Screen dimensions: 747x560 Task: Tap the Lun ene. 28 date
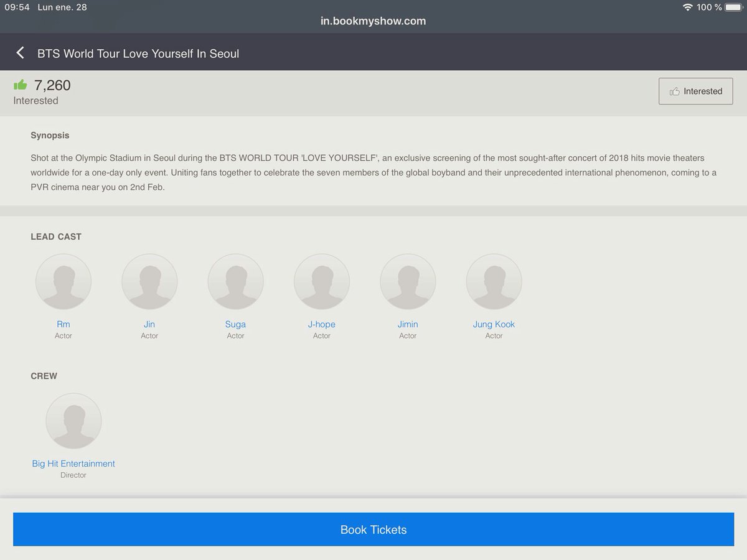[63, 7]
